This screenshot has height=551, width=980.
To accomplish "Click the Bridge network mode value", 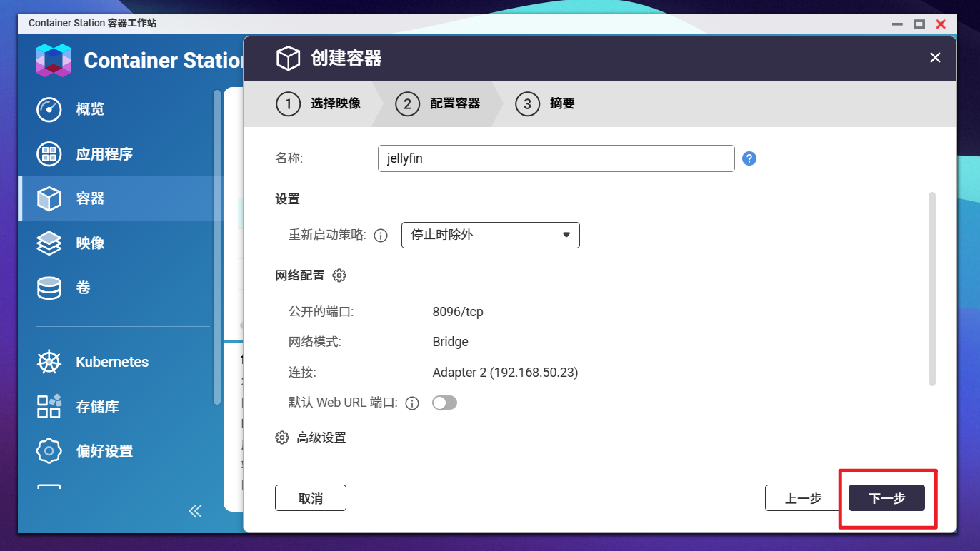I will (x=451, y=342).
